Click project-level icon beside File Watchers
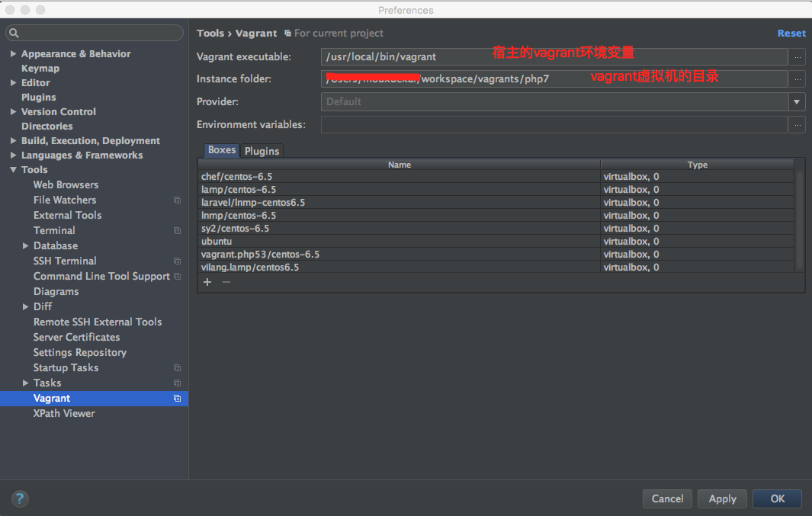The height and width of the screenshot is (516, 812). [x=177, y=200]
